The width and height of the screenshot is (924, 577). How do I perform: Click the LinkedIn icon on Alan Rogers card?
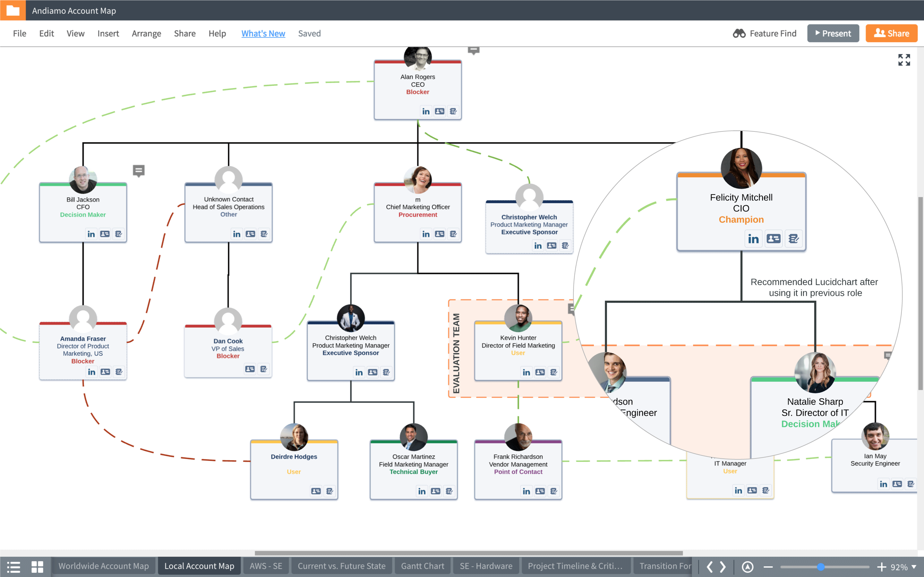click(x=424, y=110)
